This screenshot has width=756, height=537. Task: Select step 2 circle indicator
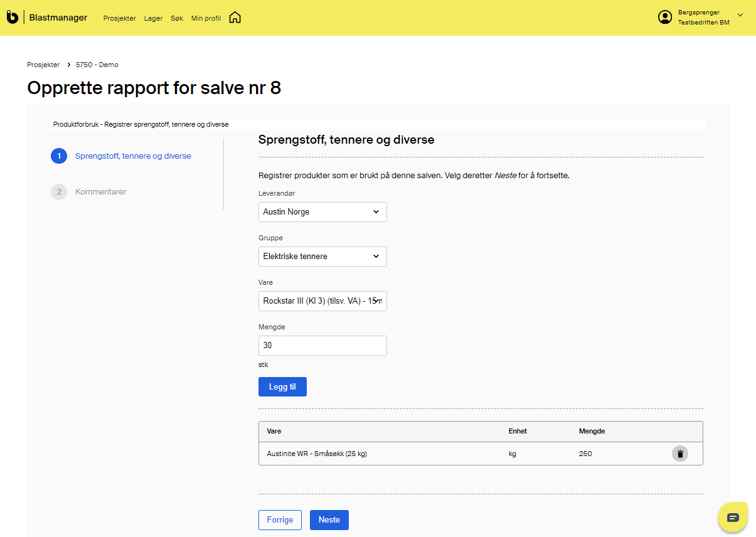[x=59, y=192]
